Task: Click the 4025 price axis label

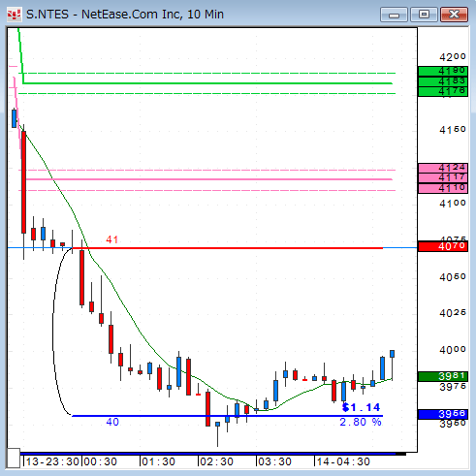Action: (453, 313)
